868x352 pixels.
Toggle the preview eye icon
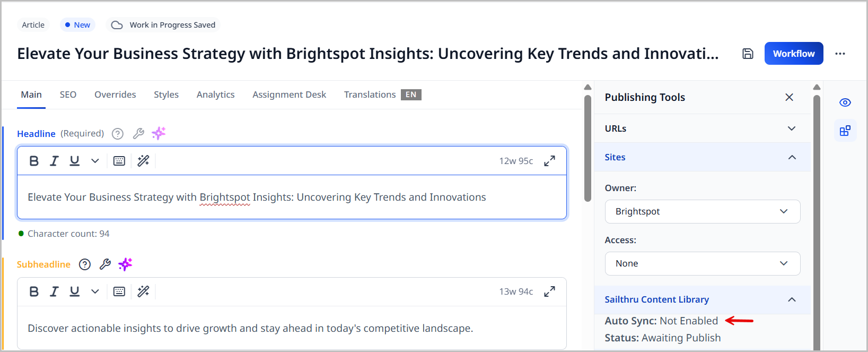coord(845,102)
